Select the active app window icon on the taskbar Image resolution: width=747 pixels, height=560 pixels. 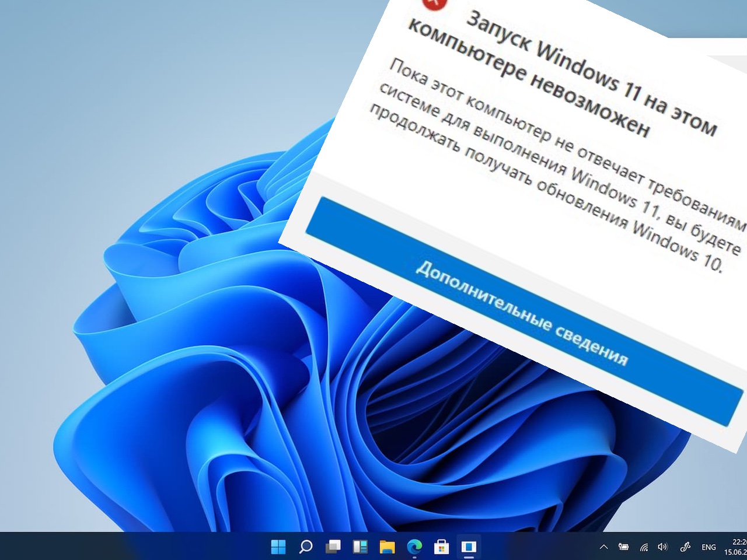469,547
